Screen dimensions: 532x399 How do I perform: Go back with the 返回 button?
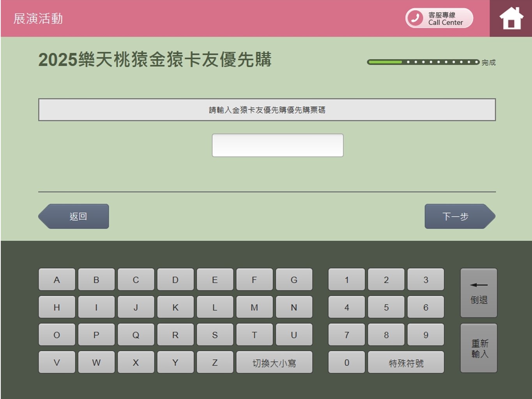(x=74, y=216)
